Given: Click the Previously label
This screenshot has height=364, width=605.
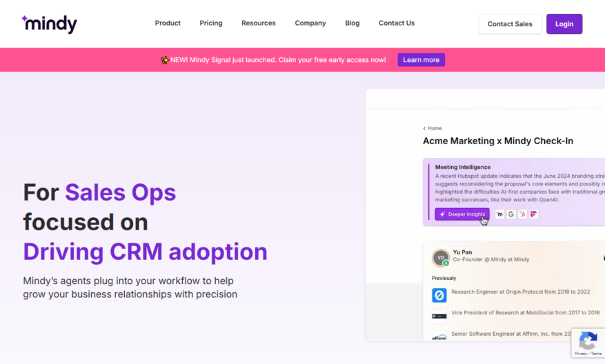Looking at the screenshot, I should [444, 278].
